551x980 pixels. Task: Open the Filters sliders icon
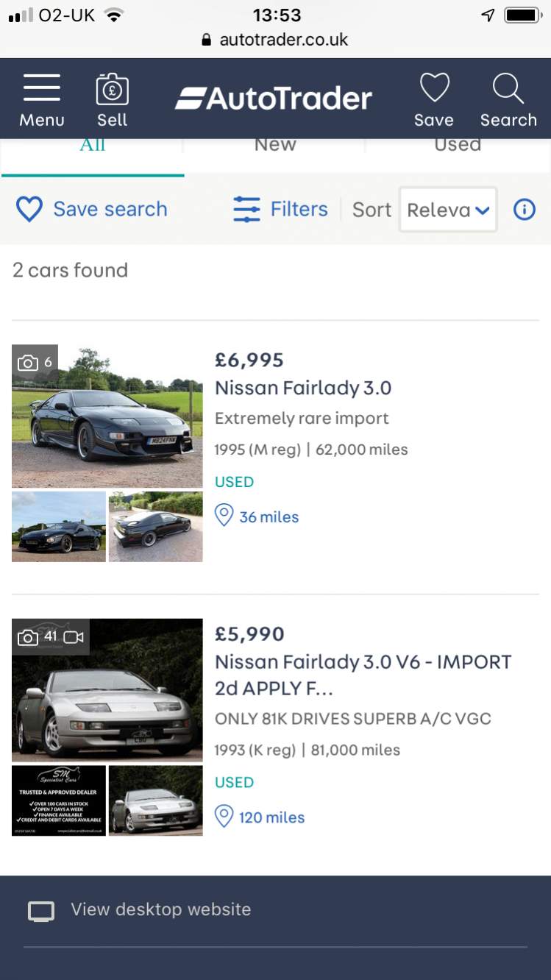(x=247, y=210)
